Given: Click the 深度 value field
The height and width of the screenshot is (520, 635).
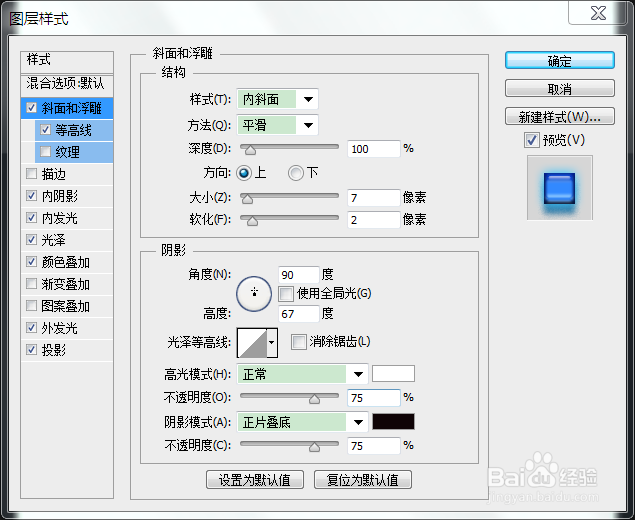Looking at the screenshot, I should pyautogui.click(x=374, y=149).
